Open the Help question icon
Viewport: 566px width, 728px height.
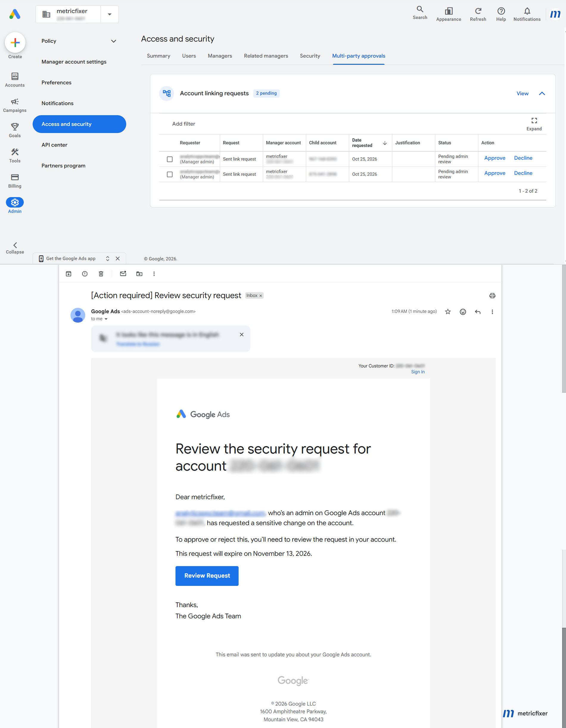click(501, 11)
